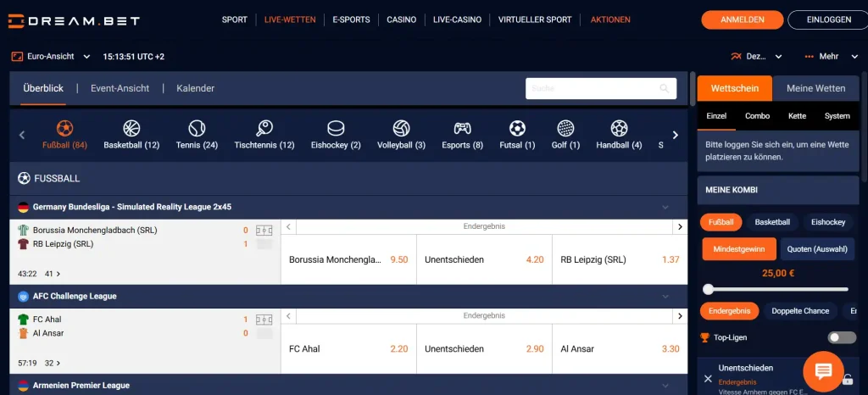
Task: Click the football icon beside FUSSBALL heading
Action: tap(24, 178)
